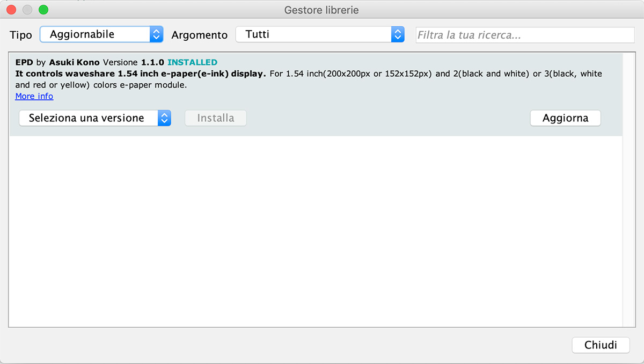
Task: Click the greyed-out Installa button
Action: click(x=216, y=118)
